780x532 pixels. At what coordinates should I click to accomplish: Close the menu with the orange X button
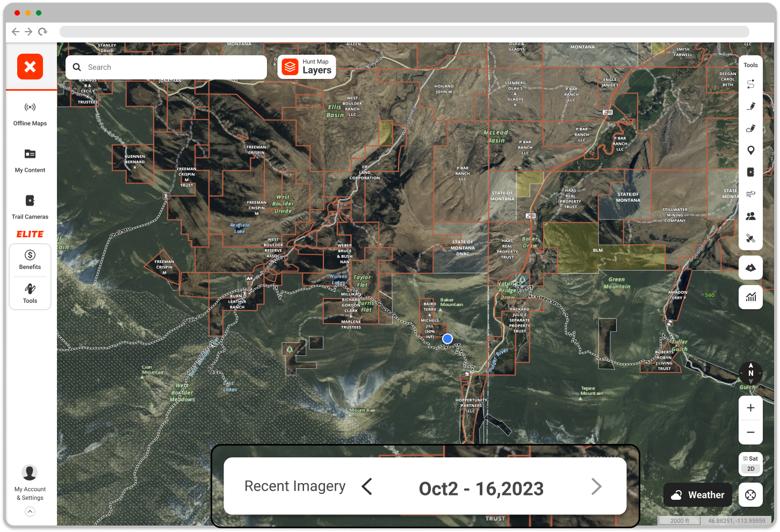tap(30, 67)
